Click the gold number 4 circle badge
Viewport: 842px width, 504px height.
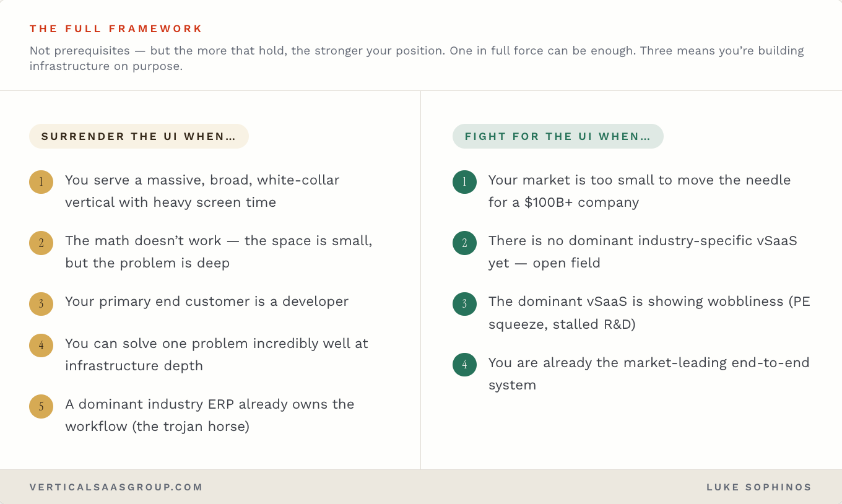41,345
